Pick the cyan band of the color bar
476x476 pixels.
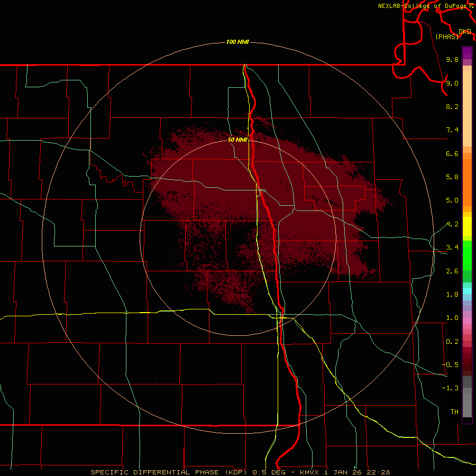coord(467,291)
